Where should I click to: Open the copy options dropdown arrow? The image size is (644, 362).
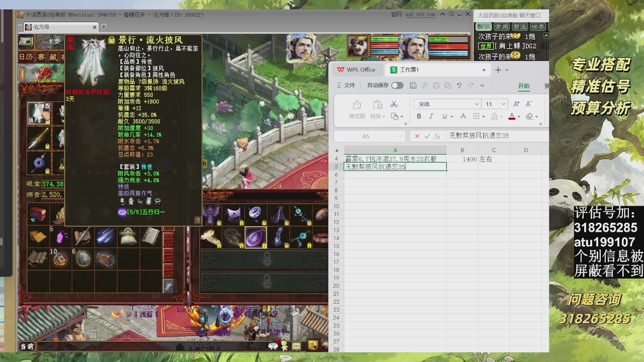click(402, 117)
